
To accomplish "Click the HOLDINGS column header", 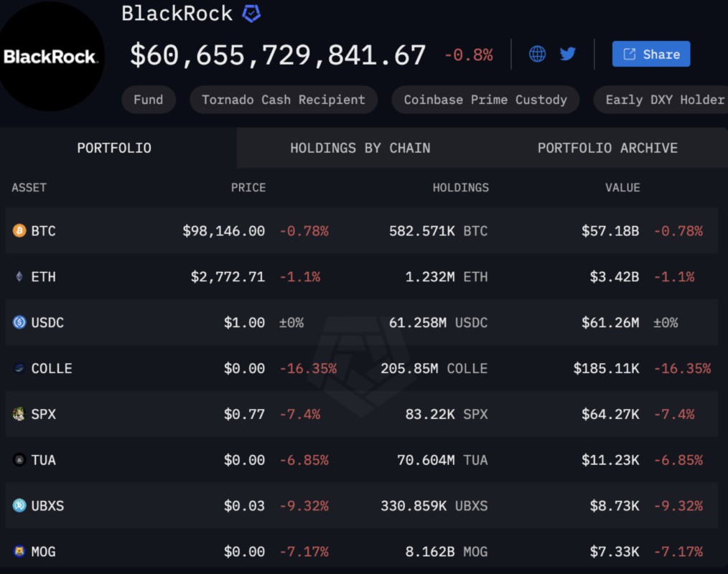I will pyautogui.click(x=461, y=187).
